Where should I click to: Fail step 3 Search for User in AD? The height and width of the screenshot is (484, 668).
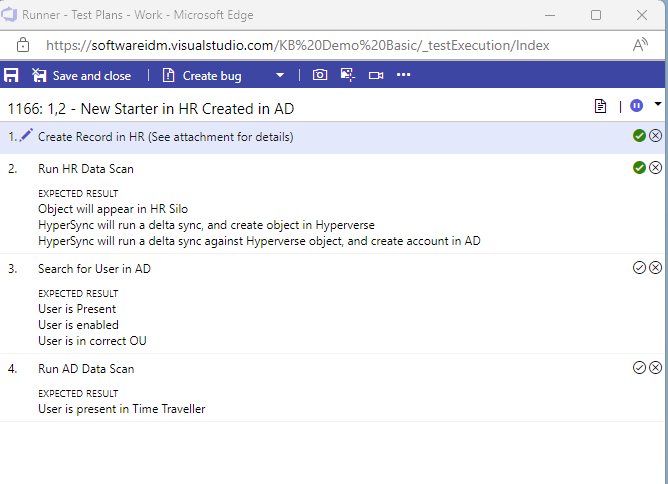656,268
